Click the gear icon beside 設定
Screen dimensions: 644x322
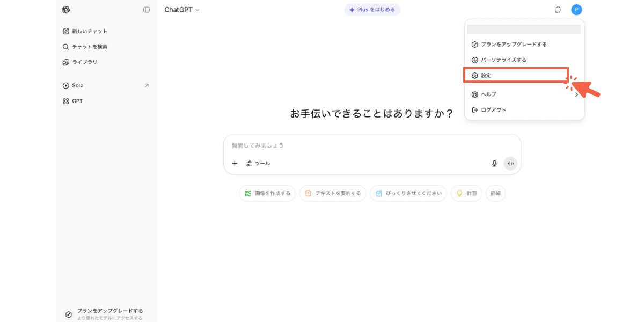pos(474,76)
